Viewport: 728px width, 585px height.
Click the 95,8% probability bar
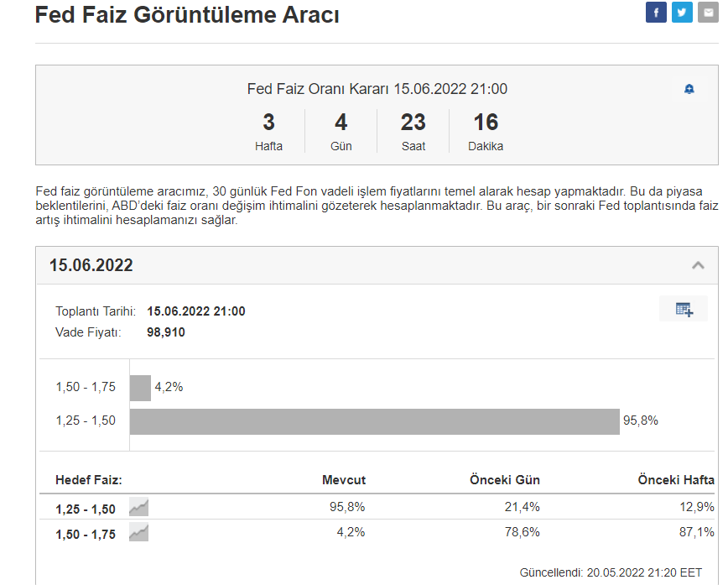374,421
